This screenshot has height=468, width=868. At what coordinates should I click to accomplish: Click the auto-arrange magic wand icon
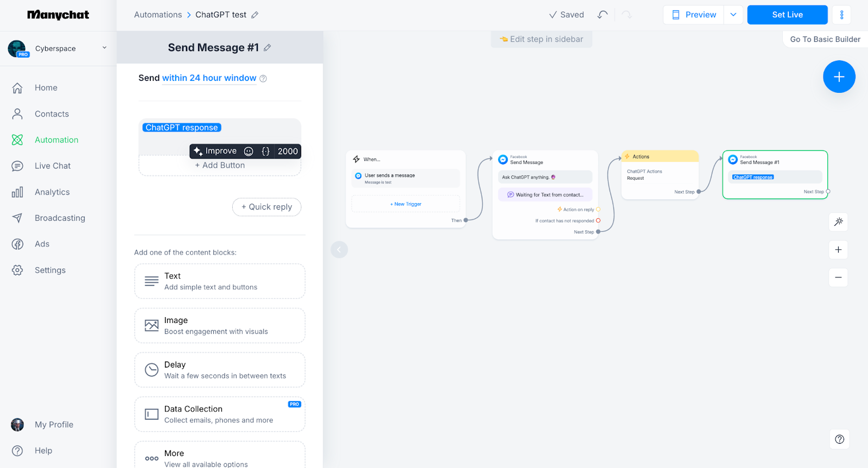838,222
